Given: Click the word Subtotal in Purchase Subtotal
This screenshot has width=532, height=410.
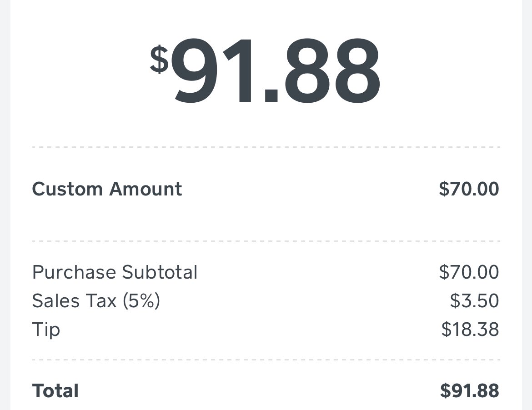Looking at the screenshot, I should point(160,272).
